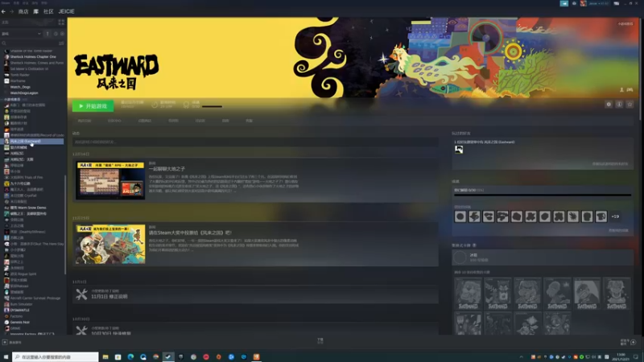Open the JEICIE profile tab
The width and height of the screenshot is (644, 362).
click(x=67, y=11)
